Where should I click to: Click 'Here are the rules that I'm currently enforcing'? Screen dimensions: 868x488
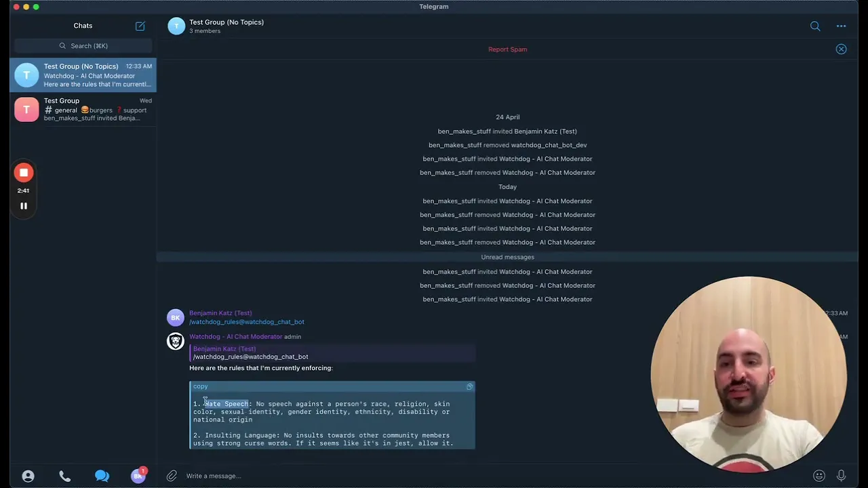coord(261,368)
